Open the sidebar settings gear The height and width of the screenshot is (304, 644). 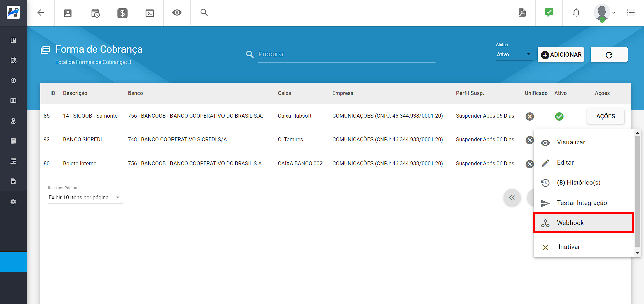[x=13, y=202]
